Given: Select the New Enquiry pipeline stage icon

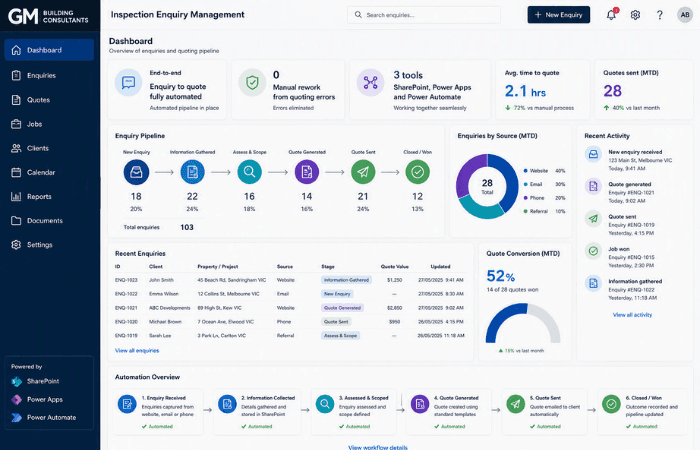Looking at the screenshot, I should (x=136, y=172).
